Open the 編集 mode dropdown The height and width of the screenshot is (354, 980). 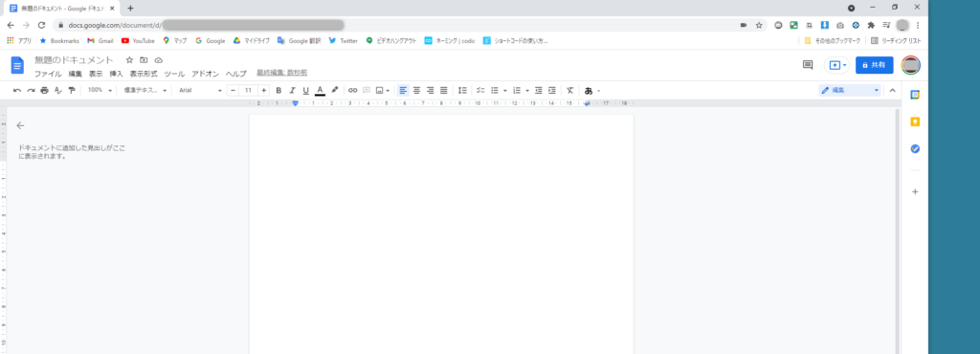point(850,91)
